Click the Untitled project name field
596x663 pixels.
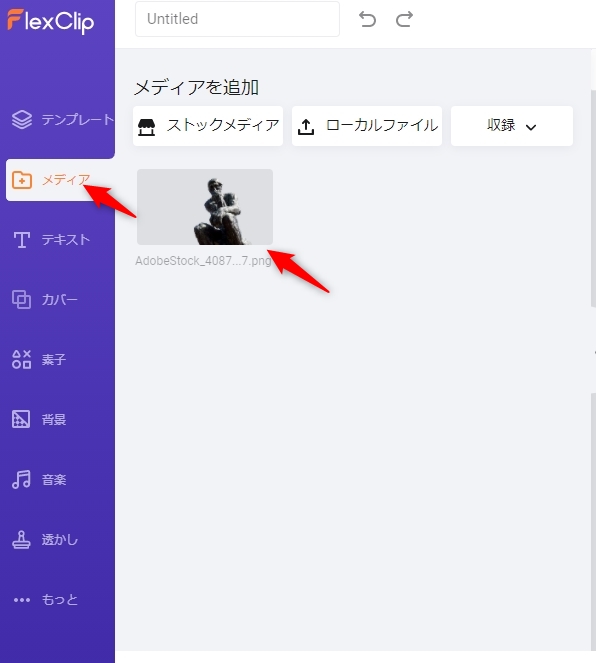point(237,19)
